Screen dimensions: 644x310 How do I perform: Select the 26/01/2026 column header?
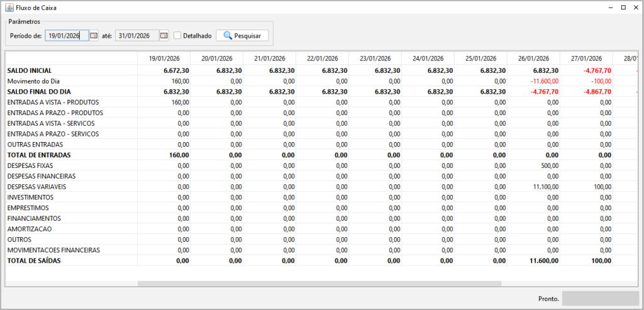click(534, 58)
